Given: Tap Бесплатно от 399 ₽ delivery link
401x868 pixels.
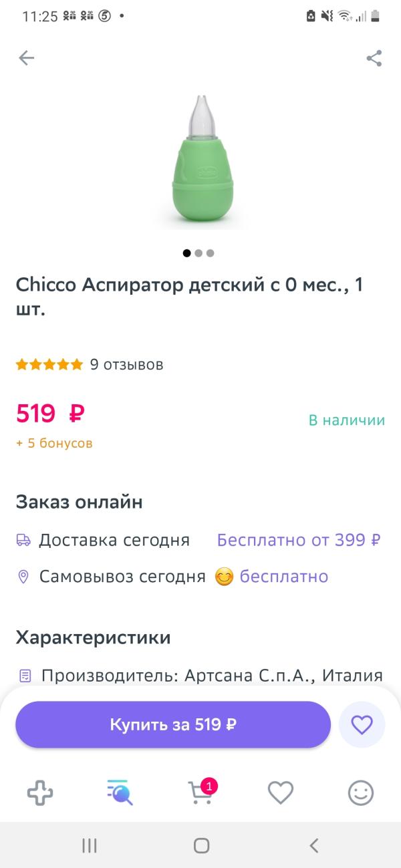Looking at the screenshot, I should [x=299, y=540].
